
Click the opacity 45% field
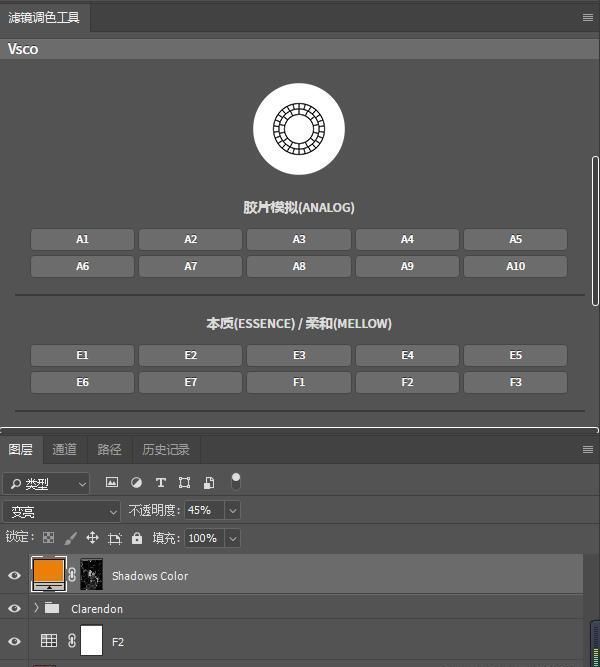[205, 510]
